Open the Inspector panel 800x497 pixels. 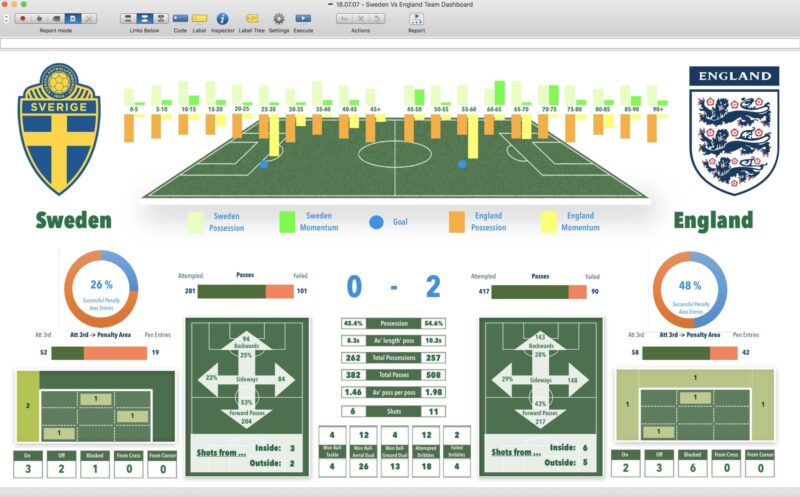coord(222,18)
